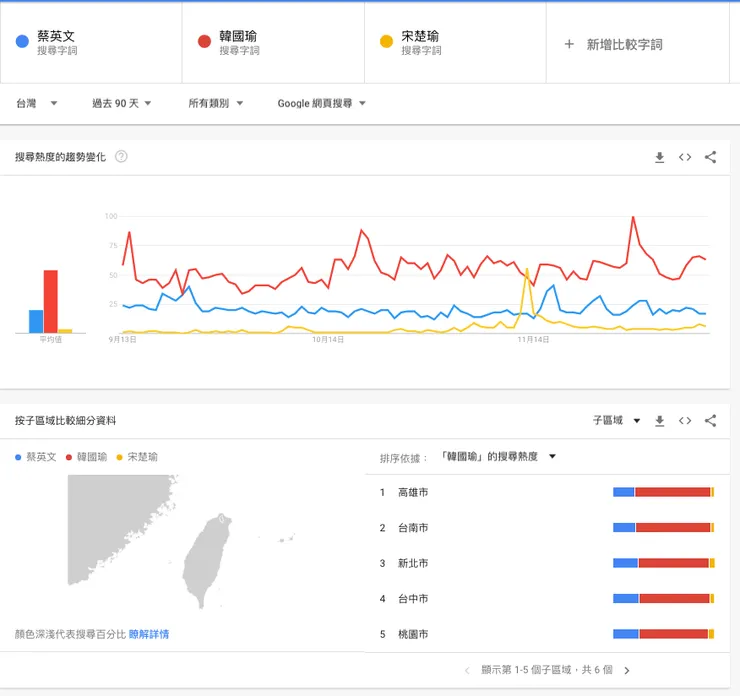Click the red average bar in chart
Screen dimensions: 740x696
pyautogui.click(x=50, y=302)
